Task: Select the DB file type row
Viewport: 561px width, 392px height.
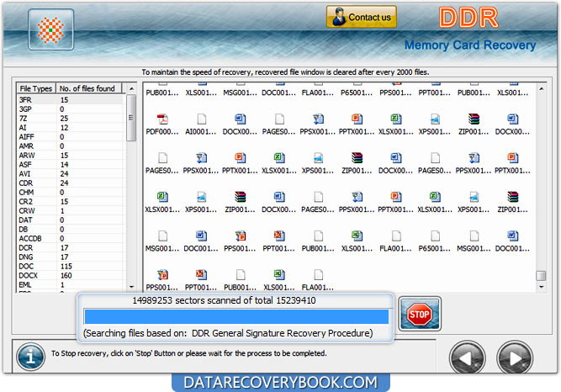Action: [71, 229]
